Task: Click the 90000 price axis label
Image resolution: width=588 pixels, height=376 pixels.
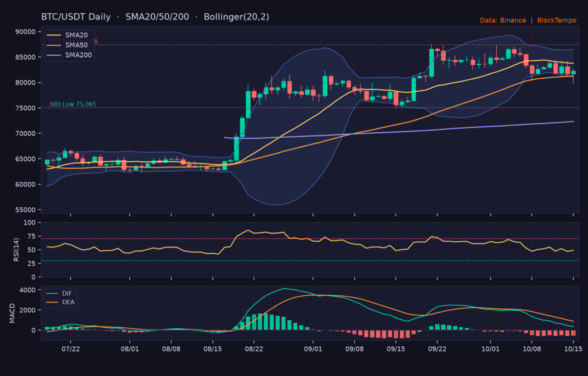Action: point(25,32)
